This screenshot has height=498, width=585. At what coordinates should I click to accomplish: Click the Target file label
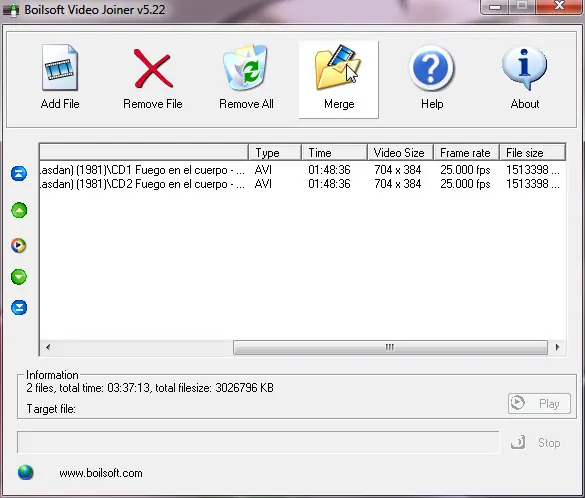click(x=51, y=409)
